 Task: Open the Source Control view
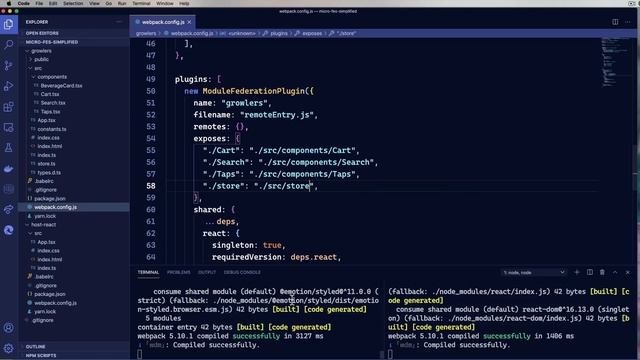pos(9,65)
